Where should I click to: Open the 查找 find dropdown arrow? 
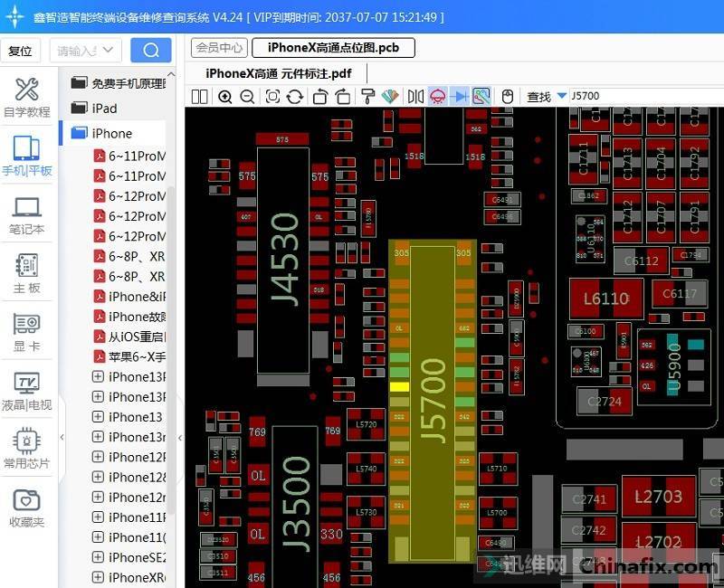tap(562, 97)
